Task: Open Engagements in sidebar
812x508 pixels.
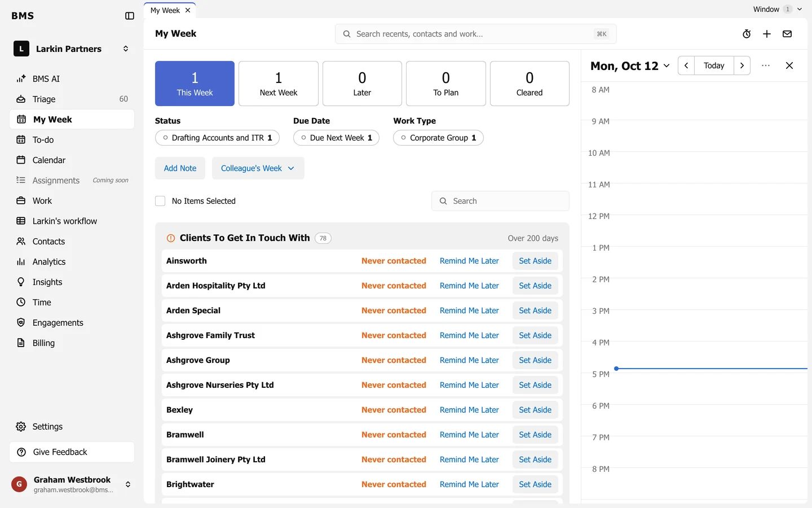Action: 72,323
